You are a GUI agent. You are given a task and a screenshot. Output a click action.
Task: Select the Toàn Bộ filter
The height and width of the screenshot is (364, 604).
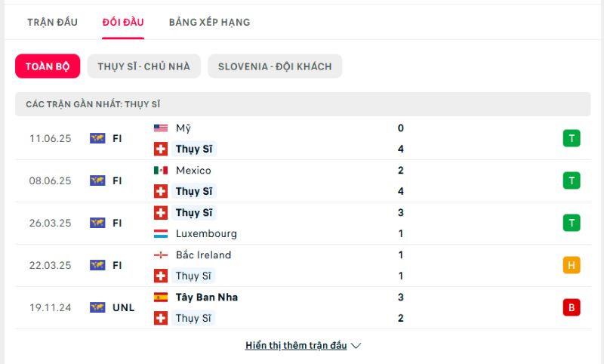(48, 66)
